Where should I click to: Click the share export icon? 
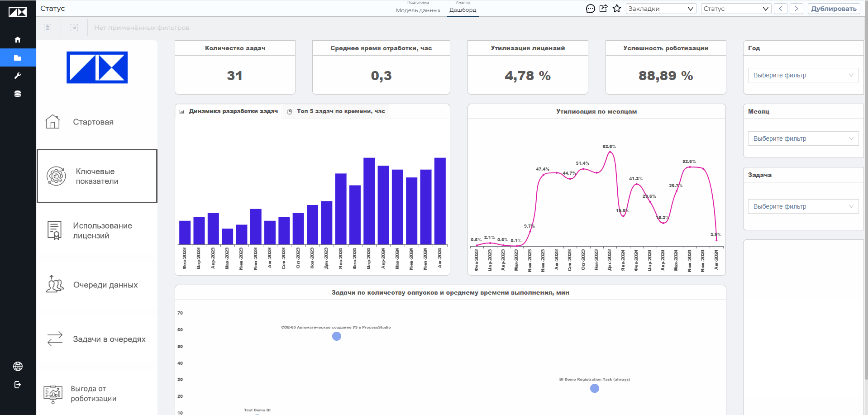(603, 9)
